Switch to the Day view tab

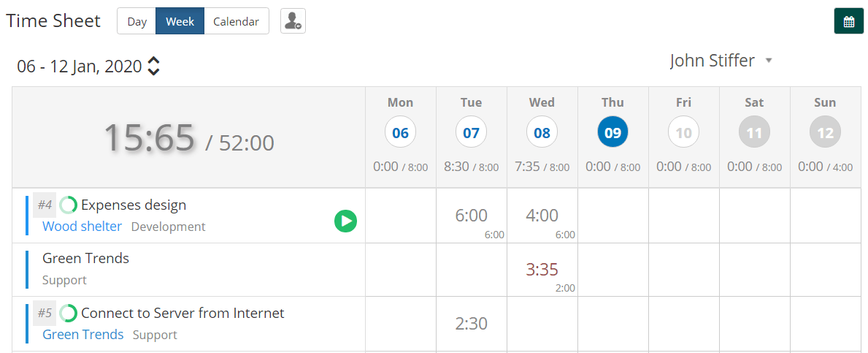[137, 21]
